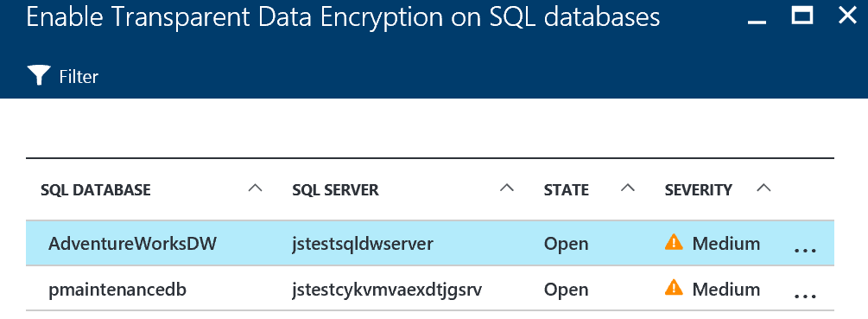The image size is (868, 319).
Task: Click the SEVERITY column header label
Action: coord(698,190)
